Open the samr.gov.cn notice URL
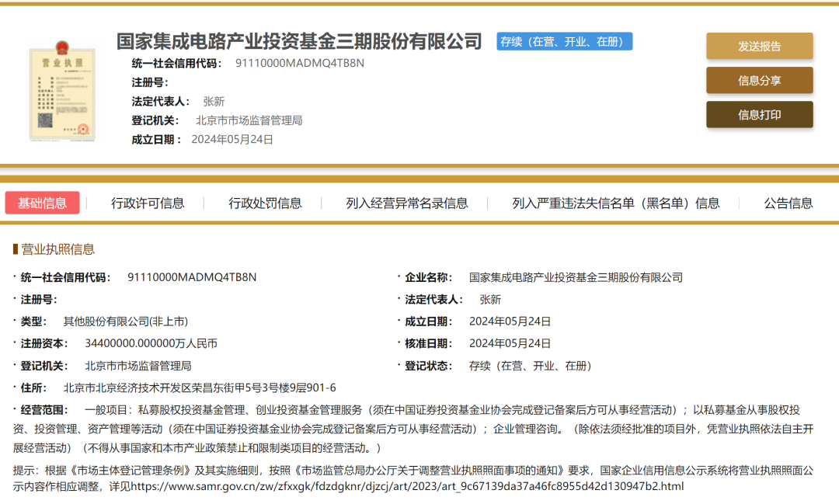839x504 pixels. (406, 486)
